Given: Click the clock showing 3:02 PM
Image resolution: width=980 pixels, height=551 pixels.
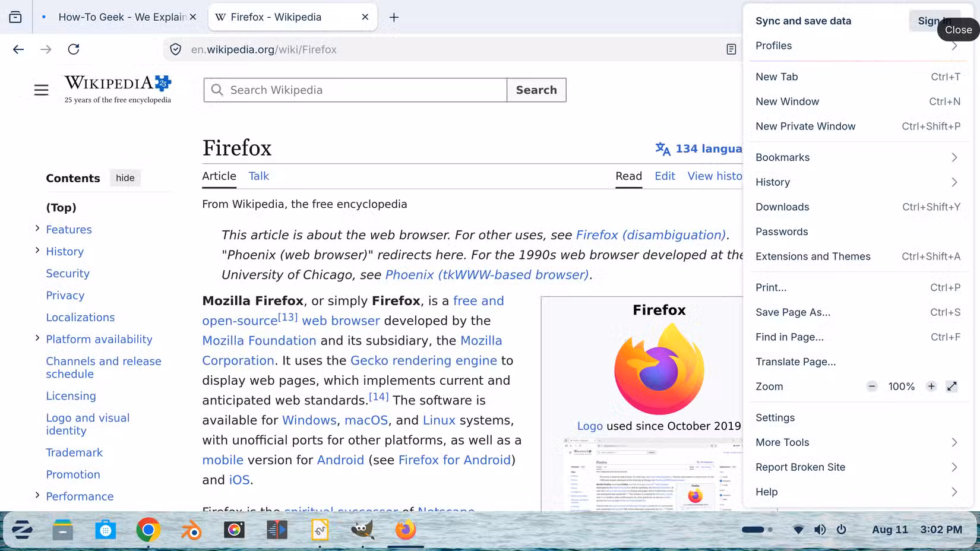Looking at the screenshot, I should click(x=941, y=530).
